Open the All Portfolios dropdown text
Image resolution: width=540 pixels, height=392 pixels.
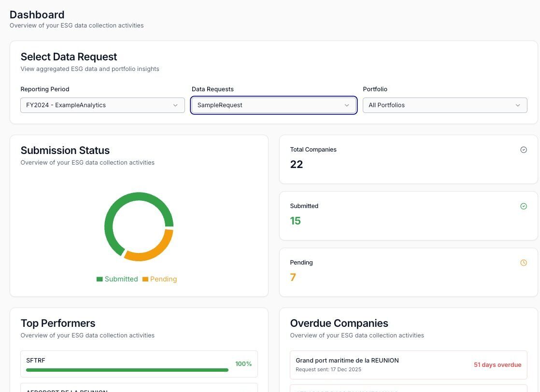coord(386,105)
